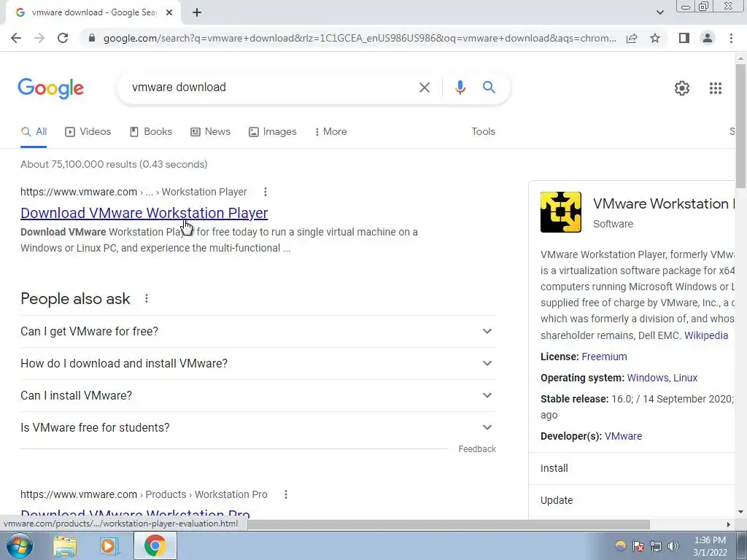Switch to the News tab
This screenshot has height=560, width=747.
pos(211,132)
